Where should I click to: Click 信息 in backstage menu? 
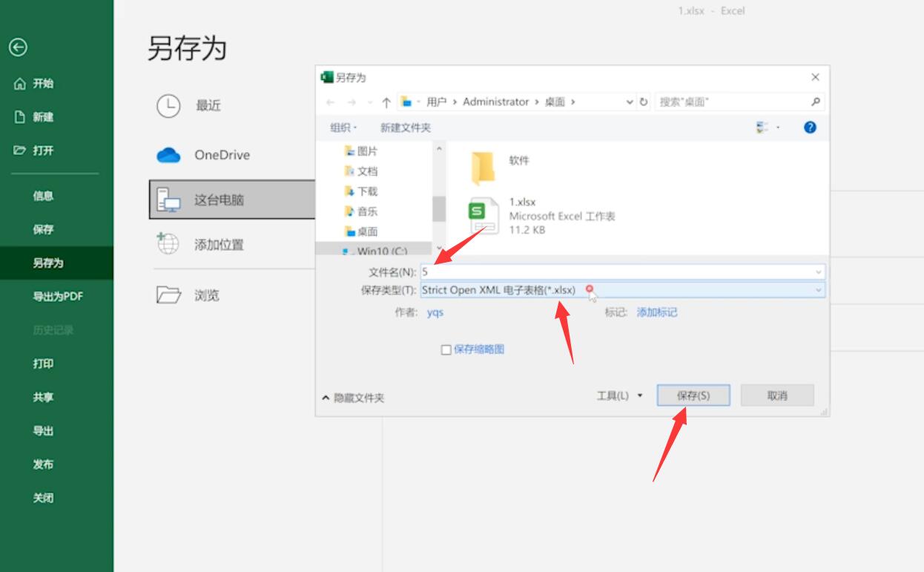(x=43, y=196)
